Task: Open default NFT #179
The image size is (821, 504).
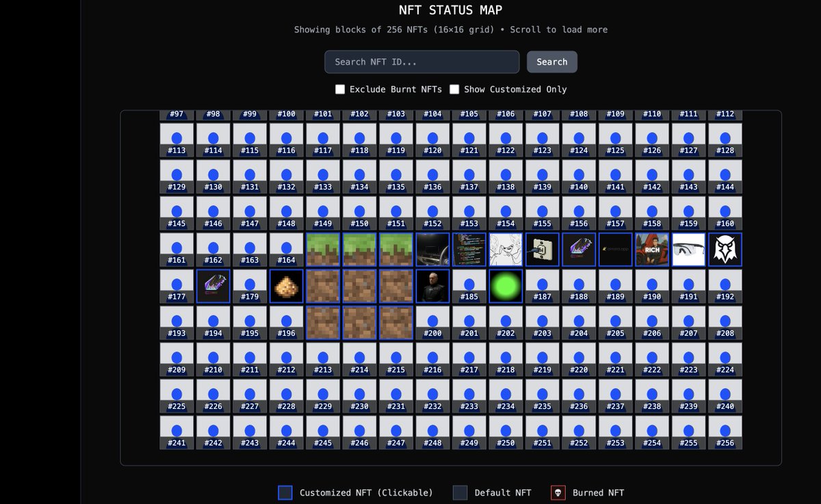Action: tap(250, 286)
